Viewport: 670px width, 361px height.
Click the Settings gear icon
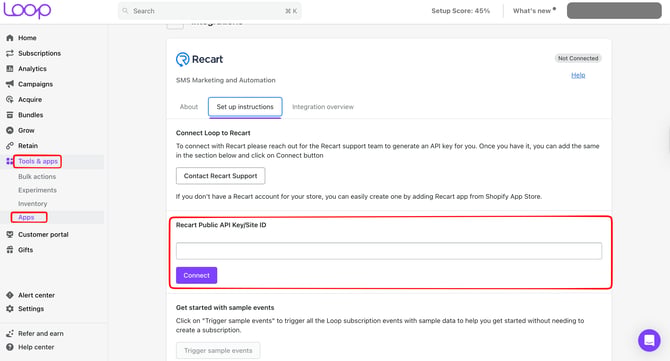(x=10, y=309)
